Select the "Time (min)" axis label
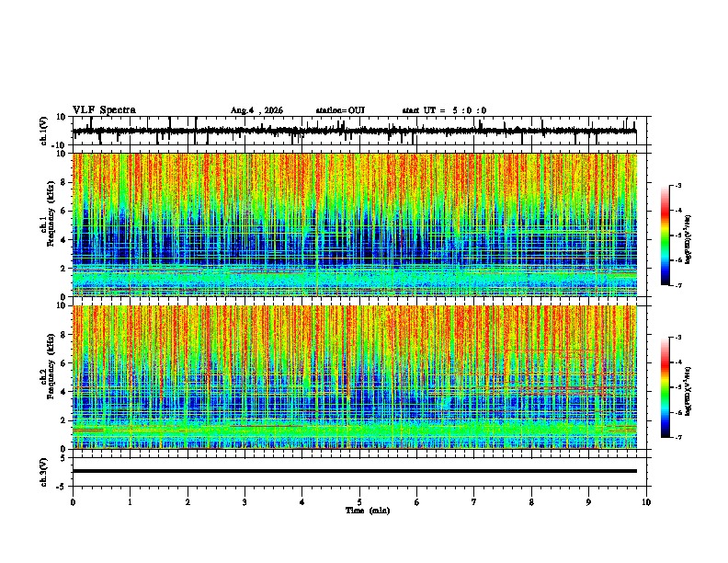The height and width of the screenshot is (563, 728). point(368,511)
